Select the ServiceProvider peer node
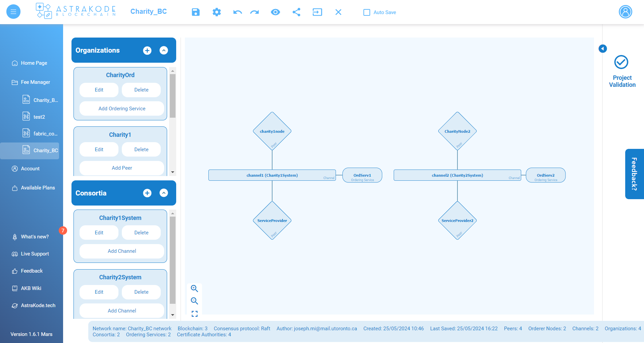Viewport: 644px width, 343px height. click(272, 220)
